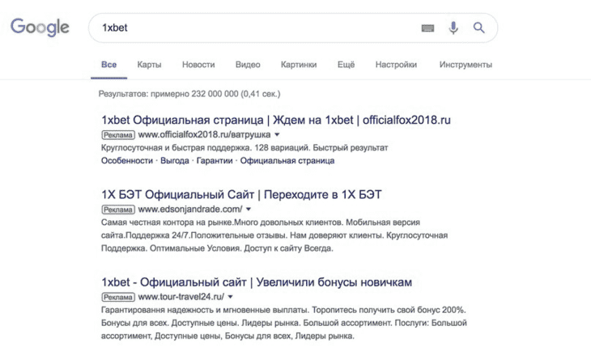This screenshot has height=364, width=591.
Task: Expand dropdown arrow next to edsonjandrade.com URL
Action: tap(249, 210)
